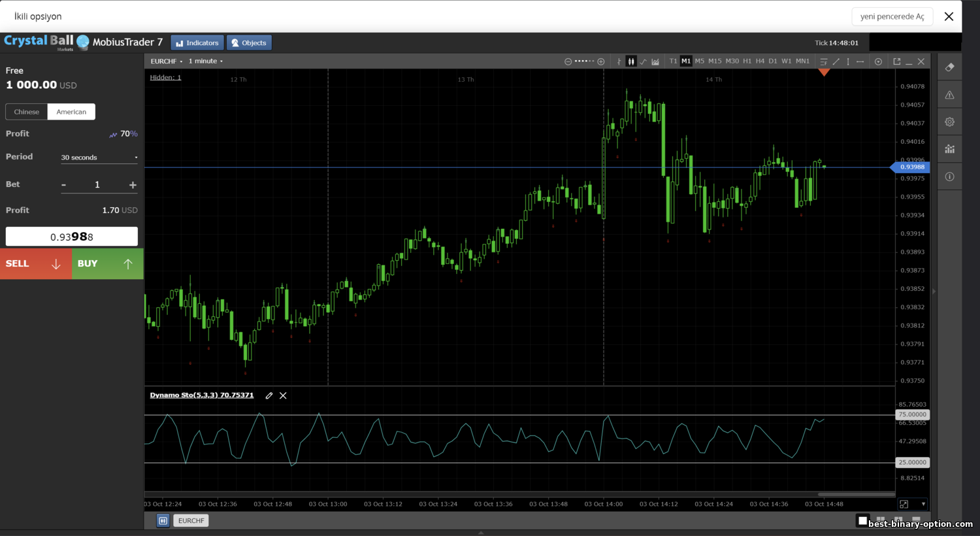Click the current price 0.93988 quote display
Image resolution: width=980 pixels, height=536 pixels.
72,237
